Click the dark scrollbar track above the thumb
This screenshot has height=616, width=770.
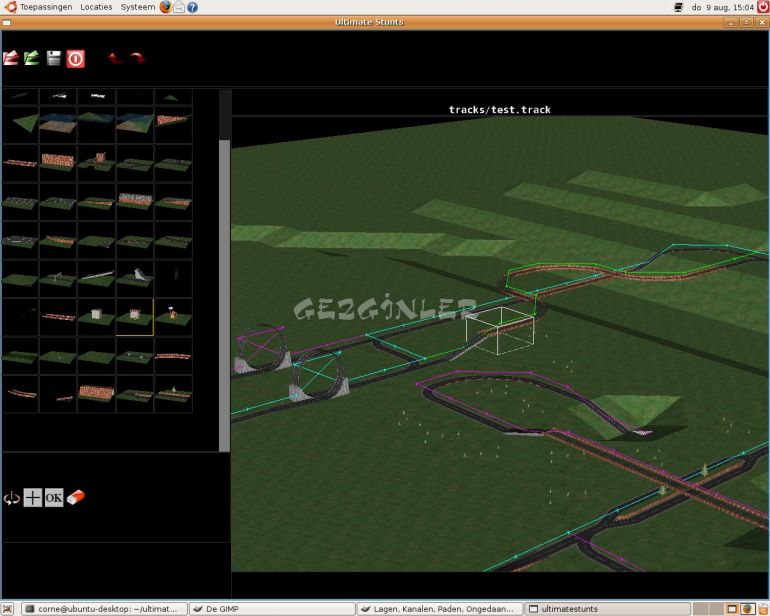tap(224, 114)
